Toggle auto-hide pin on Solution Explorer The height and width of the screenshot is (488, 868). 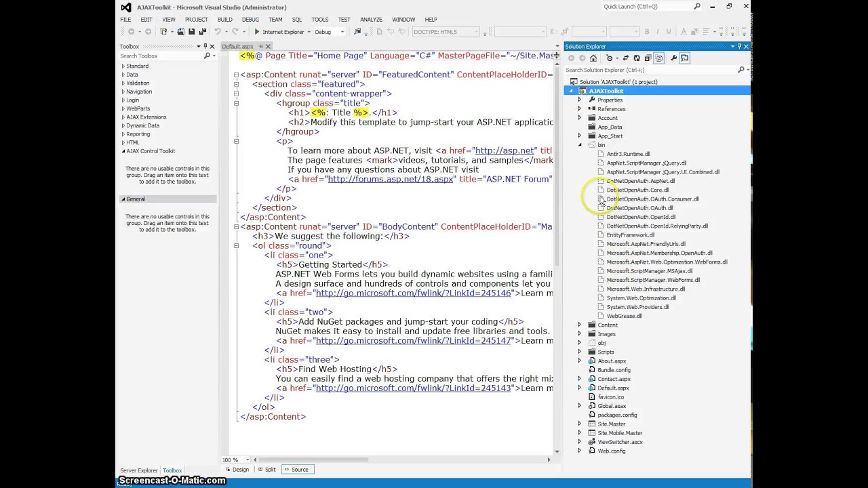740,46
